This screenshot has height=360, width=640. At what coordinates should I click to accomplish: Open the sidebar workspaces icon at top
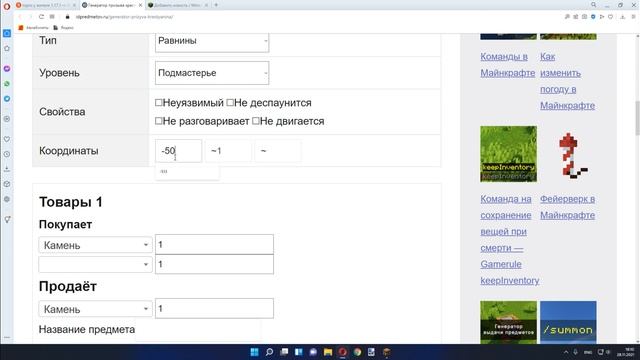pyautogui.click(x=7, y=33)
